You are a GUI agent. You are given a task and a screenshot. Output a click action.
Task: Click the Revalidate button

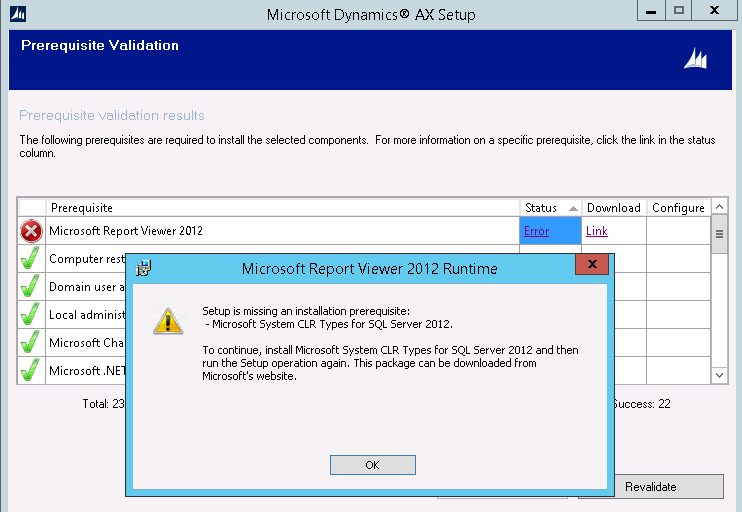(651, 486)
